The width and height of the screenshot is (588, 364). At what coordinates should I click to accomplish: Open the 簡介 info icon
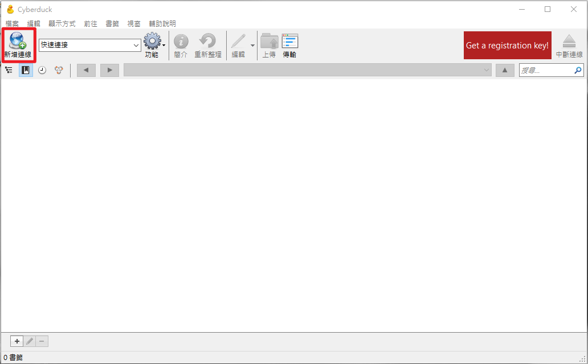[181, 41]
